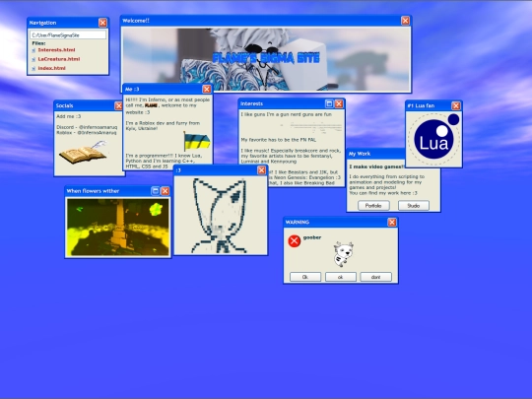Screen dimensions: 532x399
Task: Click the file icon beside Interests.html
Action: 33,50
